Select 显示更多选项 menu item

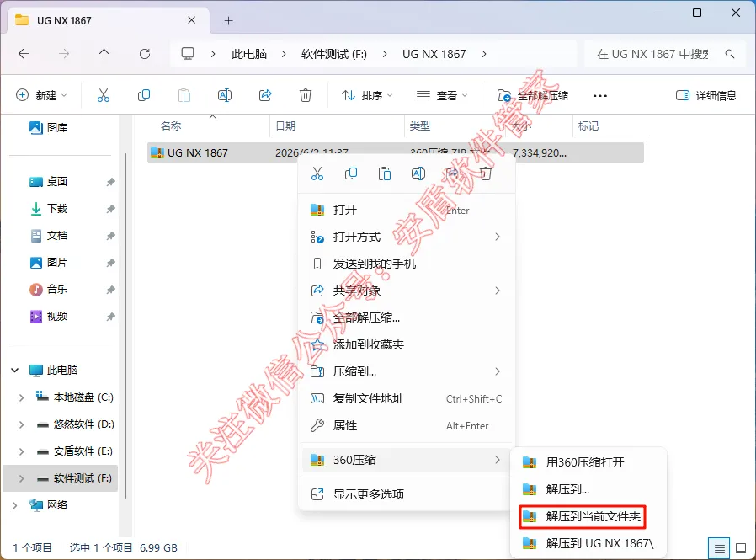[407, 494]
